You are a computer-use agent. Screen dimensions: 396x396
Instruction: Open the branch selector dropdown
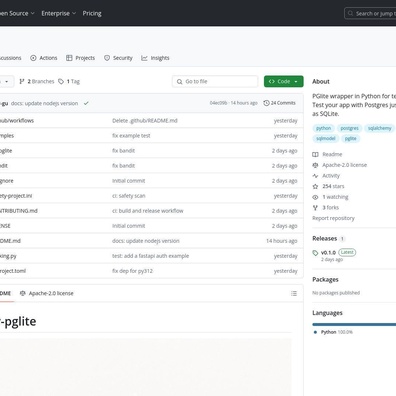coord(6,81)
